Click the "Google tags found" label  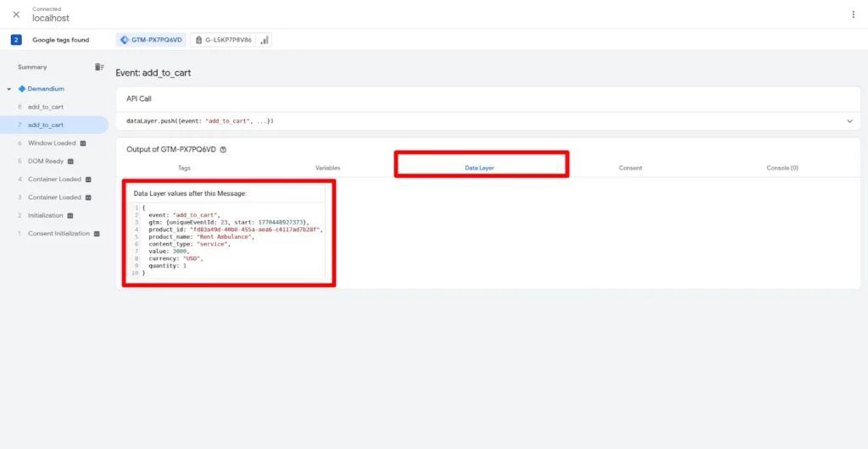click(x=60, y=40)
